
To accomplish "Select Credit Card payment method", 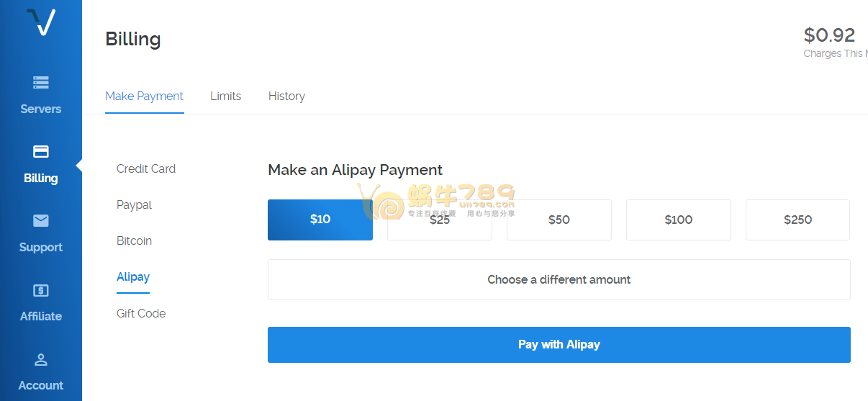I will pos(146,168).
